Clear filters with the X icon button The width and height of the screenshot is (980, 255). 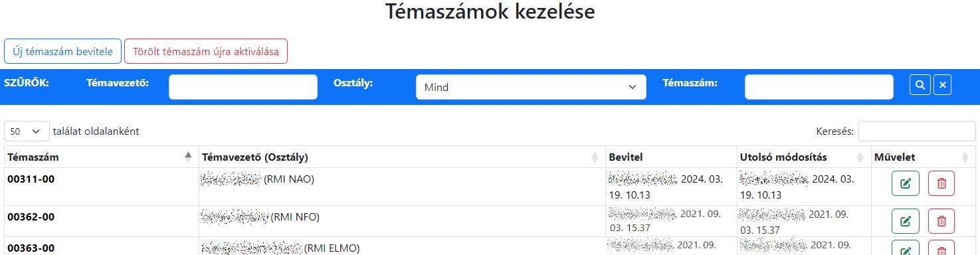(943, 85)
